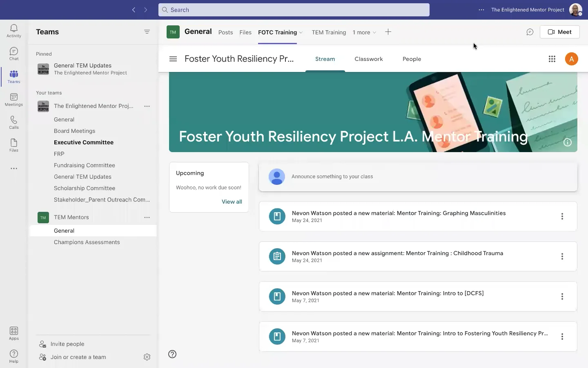Go forward with the right arrow
Screen dimensions: 588x368
click(x=146, y=10)
